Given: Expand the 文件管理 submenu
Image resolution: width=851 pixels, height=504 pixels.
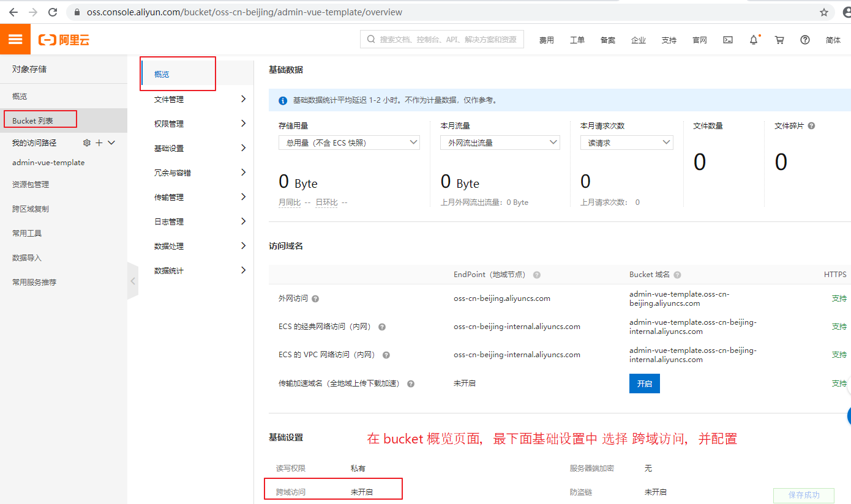Looking at the screenshot, I should (243, 99).
